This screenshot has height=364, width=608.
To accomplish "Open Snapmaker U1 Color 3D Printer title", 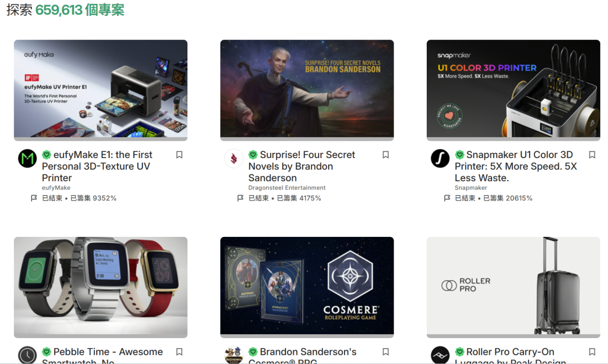I will click(x=516, y=167).
